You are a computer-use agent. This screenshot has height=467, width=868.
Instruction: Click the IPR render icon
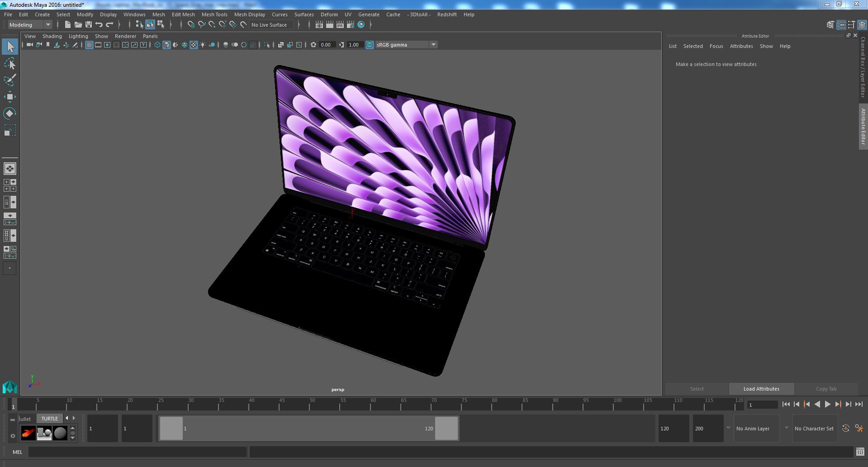tap(340, 25)
